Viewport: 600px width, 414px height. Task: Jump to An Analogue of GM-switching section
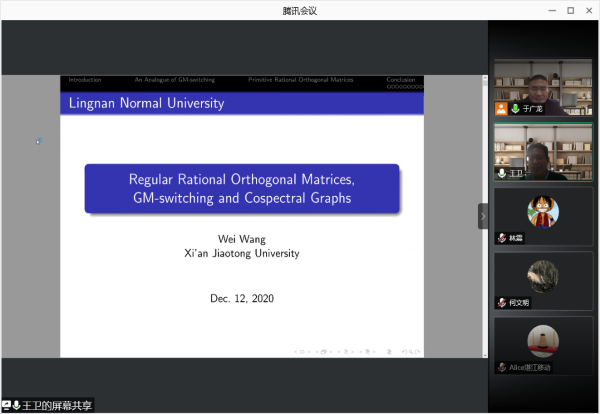click(x=174, y=79)
